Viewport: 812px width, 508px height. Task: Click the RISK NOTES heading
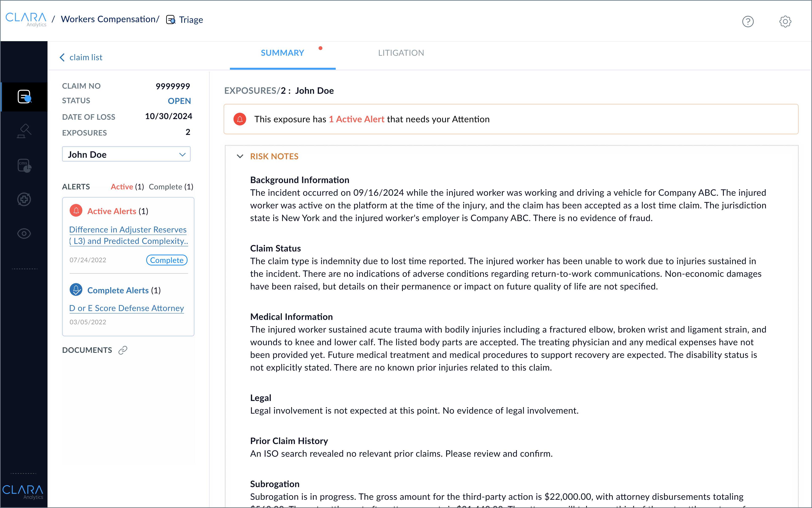(x=274, y=156)
